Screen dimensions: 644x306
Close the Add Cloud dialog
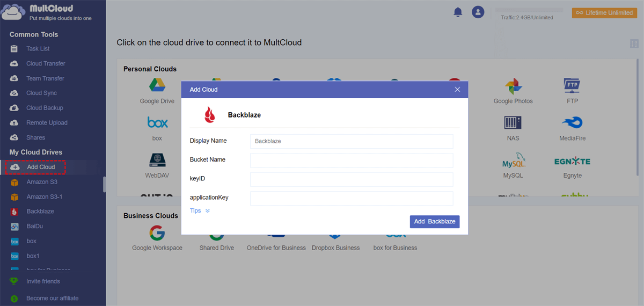pos(457,90)
